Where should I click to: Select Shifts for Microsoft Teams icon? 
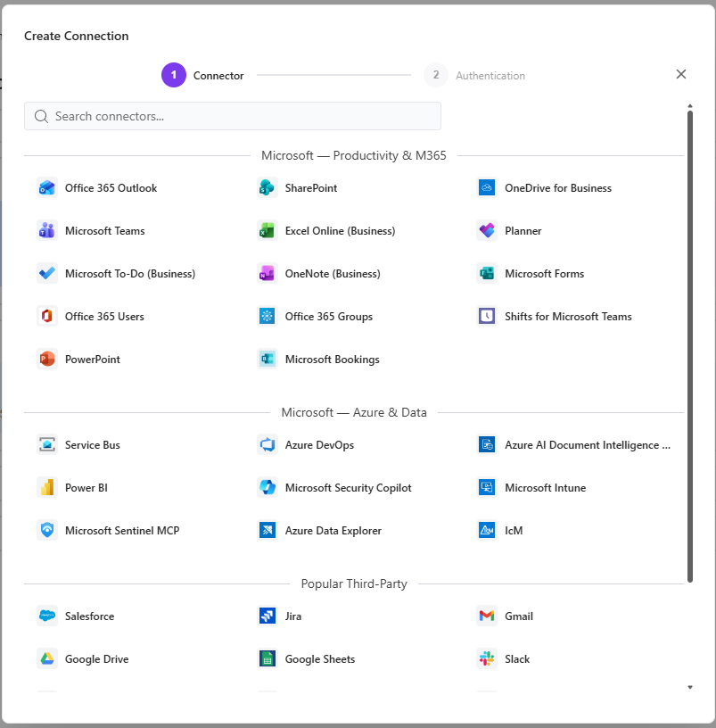(487, 316)
